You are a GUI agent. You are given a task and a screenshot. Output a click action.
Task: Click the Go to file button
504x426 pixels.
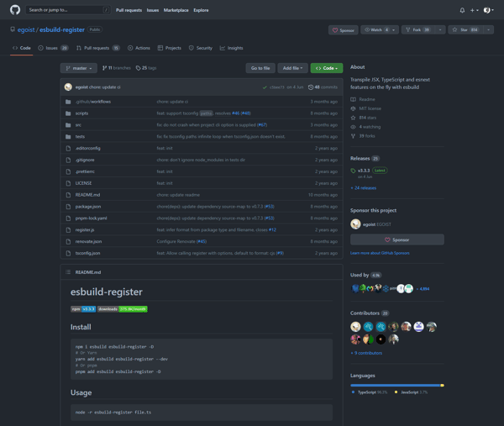[260, 68]
